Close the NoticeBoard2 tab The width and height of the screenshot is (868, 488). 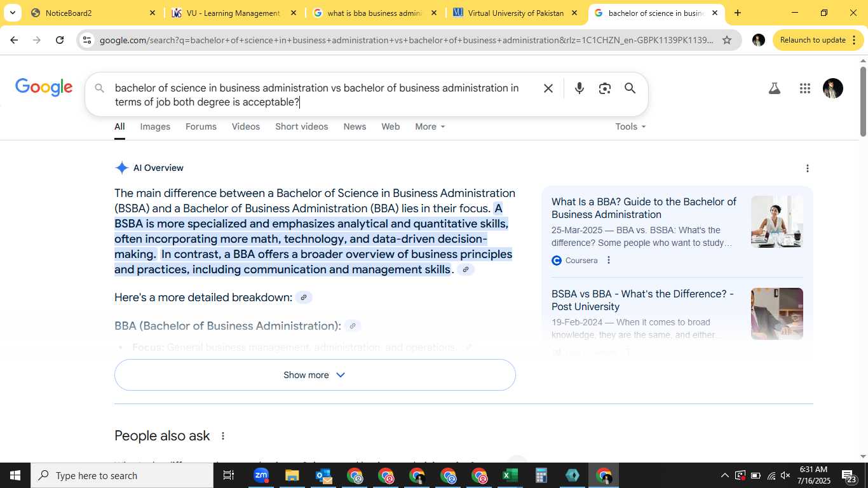point(152,13)
